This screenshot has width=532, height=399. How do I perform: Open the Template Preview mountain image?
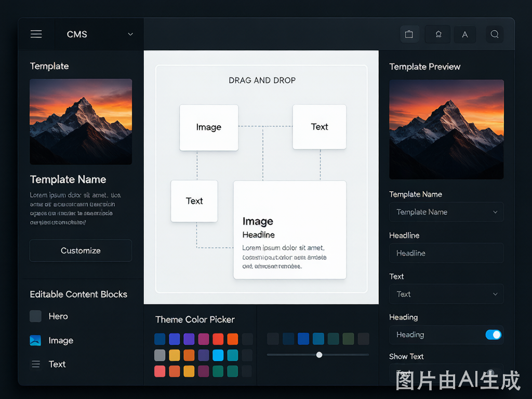coord(446,129)
